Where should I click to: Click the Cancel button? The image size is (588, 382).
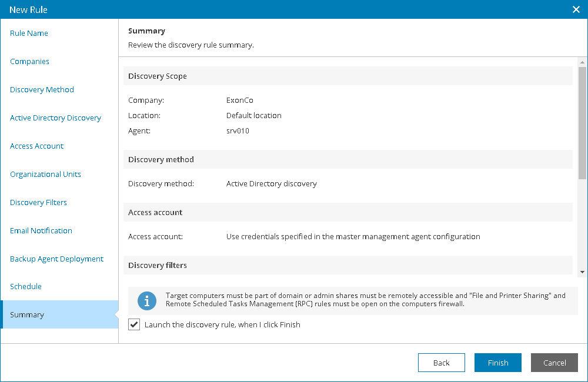point(554,363)
